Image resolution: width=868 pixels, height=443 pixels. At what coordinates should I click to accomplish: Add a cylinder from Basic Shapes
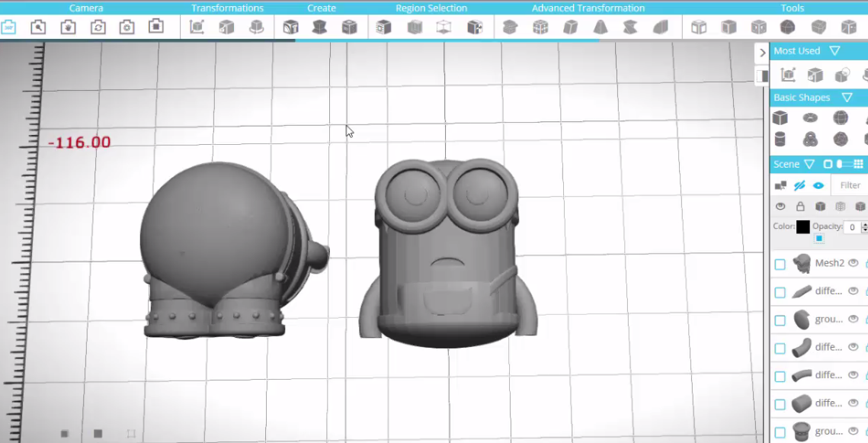tap(780, 139)
